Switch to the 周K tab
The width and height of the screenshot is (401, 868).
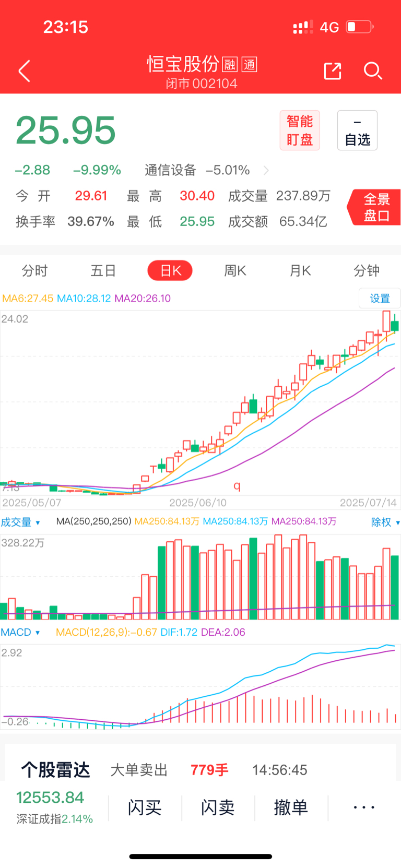click(x=235, y=270)
